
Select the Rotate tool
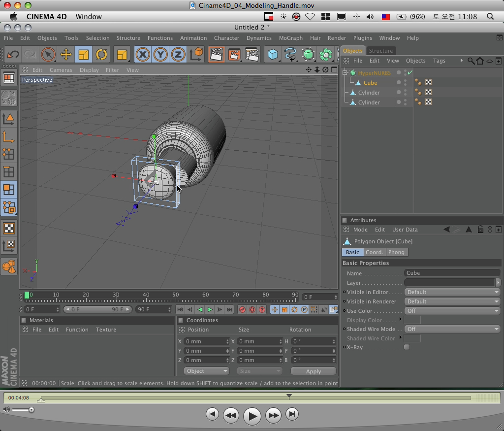[x=101, y=54]
